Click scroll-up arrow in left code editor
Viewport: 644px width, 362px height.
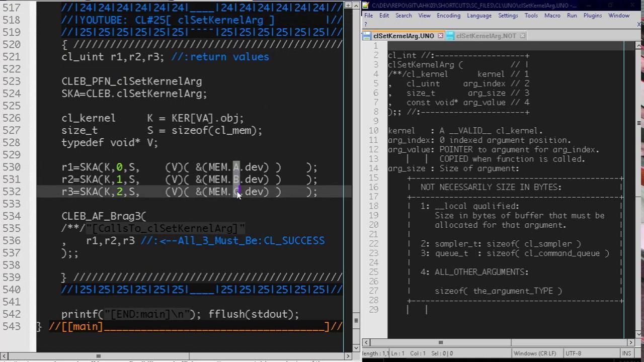[357, 6]
